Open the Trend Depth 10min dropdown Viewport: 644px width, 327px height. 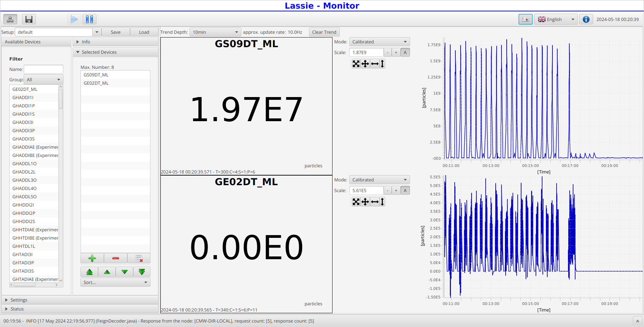(215, 32)
